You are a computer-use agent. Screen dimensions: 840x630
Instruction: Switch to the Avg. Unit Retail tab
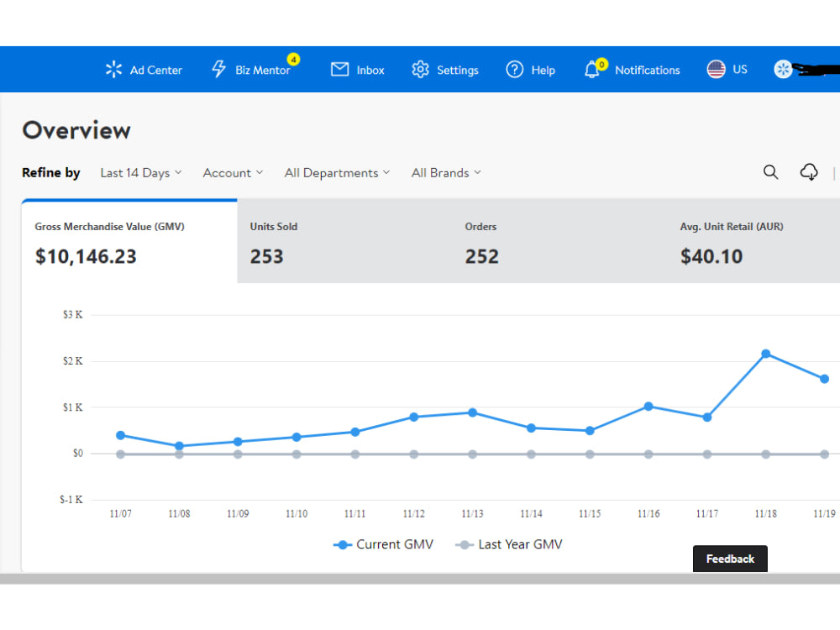click(753, 241)
